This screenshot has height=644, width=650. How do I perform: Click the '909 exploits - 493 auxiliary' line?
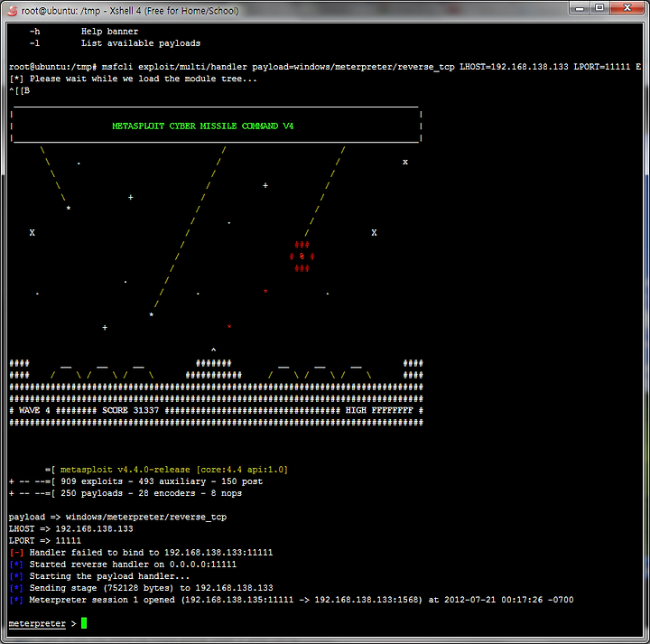click(136, 481)
